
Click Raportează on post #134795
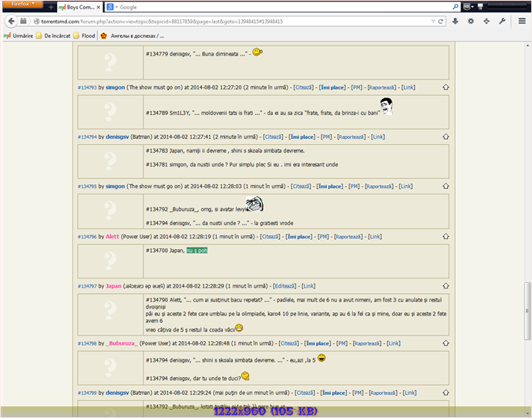click(379, 187)
